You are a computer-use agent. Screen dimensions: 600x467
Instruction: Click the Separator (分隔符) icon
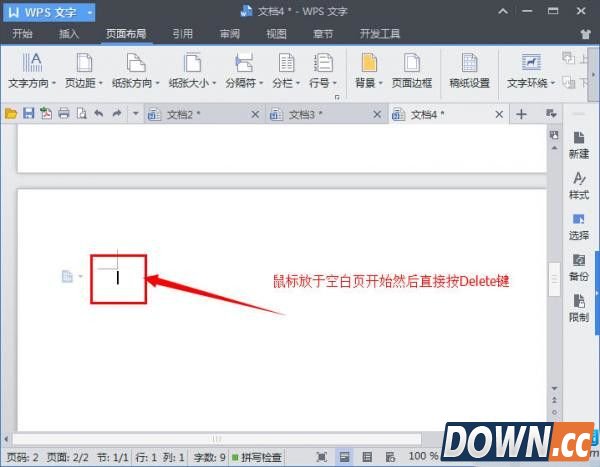244,63
